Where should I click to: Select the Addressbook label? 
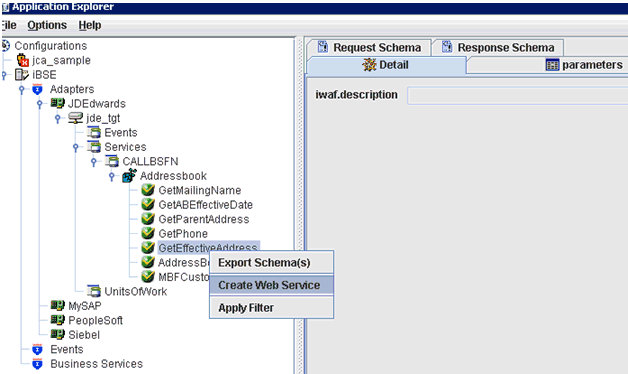point(173,176)
